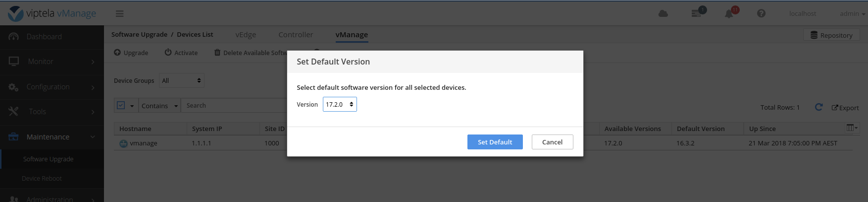Image resolution: width=868 pixels, height=202 pixels.
Task: Switch to the Controller tab
Action: click(x=296, y=35)
